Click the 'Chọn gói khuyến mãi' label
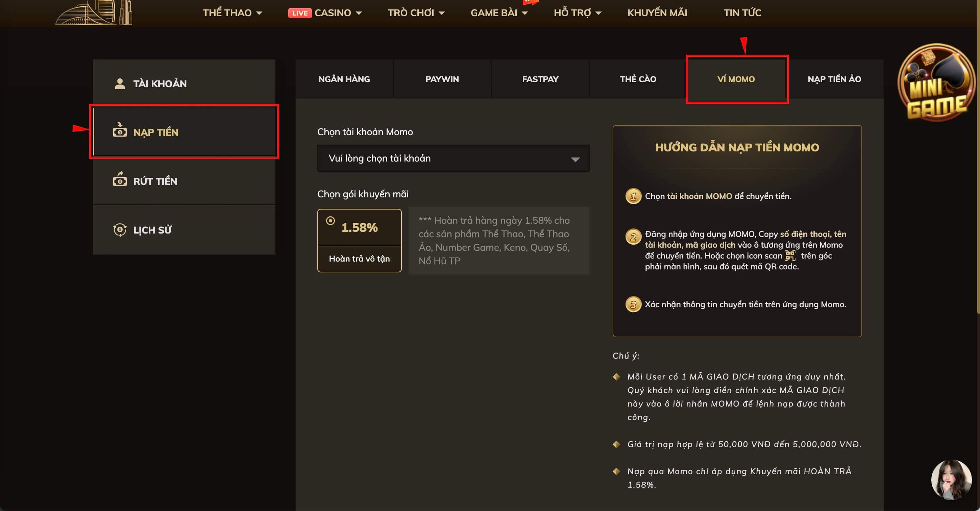This screenshot has height=511, width=980. click(363, 194)
